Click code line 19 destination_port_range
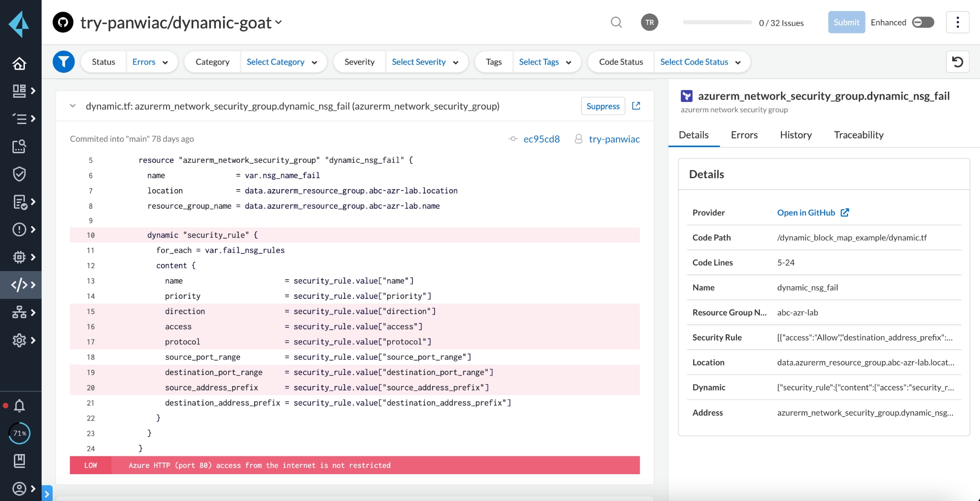This screenshot has width=980, height=501. [x=355, y=372]
